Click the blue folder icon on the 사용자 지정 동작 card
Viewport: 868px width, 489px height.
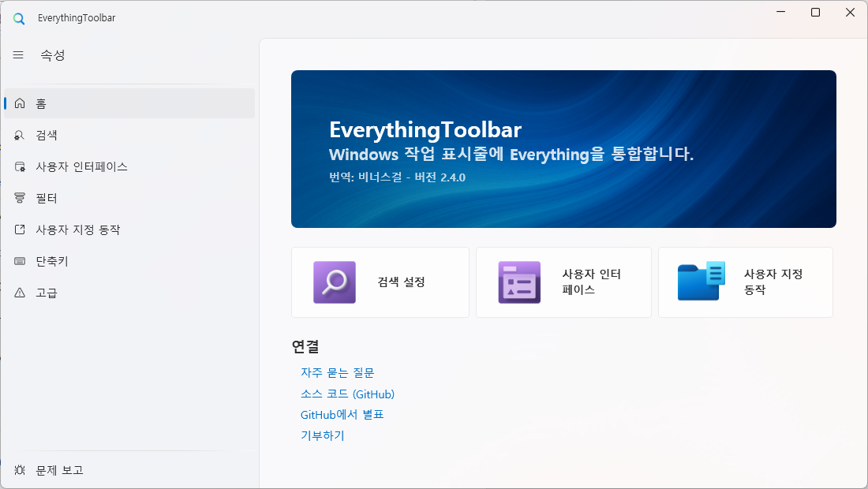[702, 282]
